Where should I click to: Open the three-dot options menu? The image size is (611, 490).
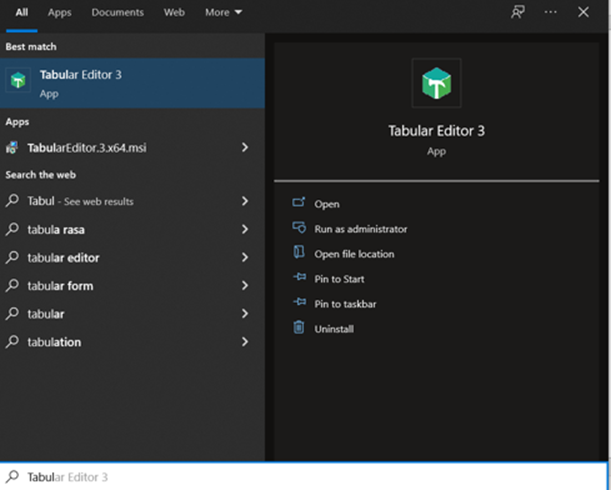(x=550, y=12)
